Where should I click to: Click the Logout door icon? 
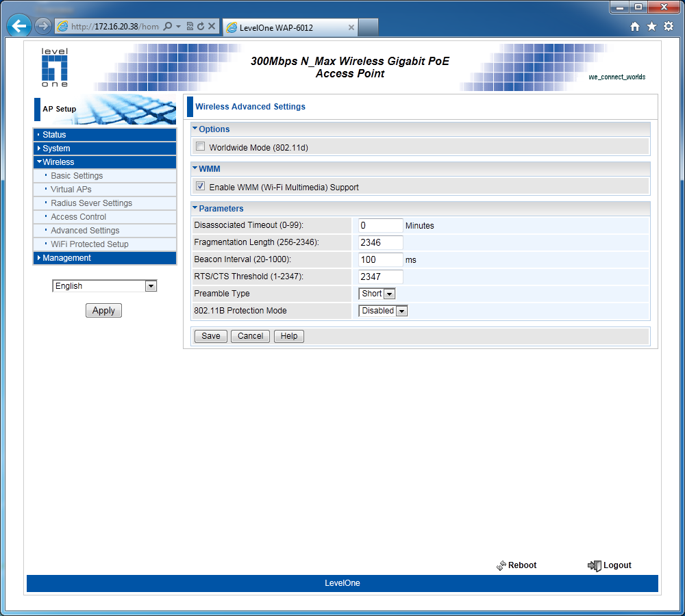(594, 565)
